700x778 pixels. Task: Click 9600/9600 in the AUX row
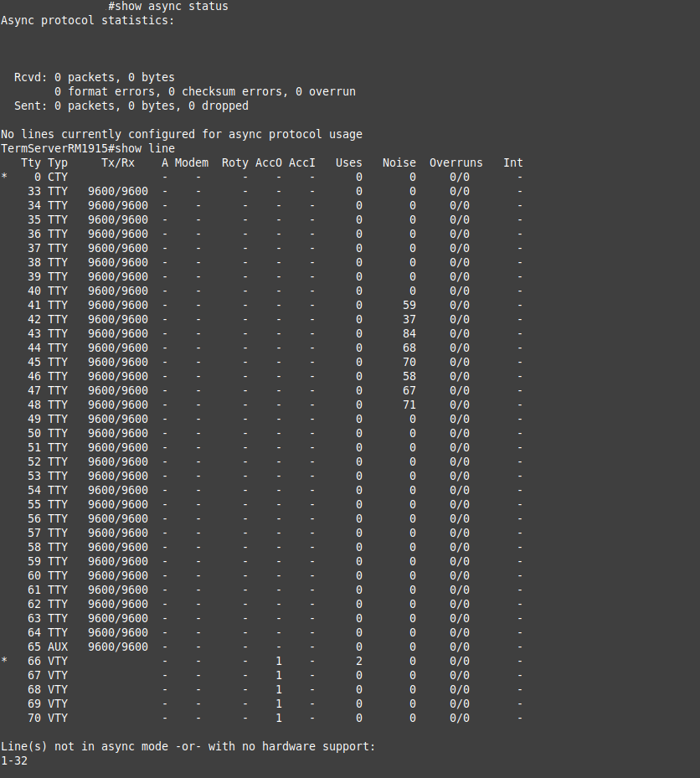click(x=118, y=647)
